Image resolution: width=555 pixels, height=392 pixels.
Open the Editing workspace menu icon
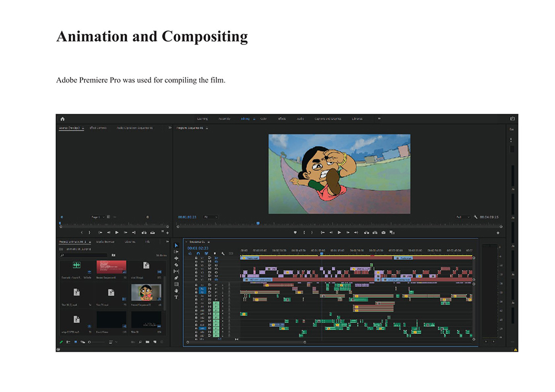click(254, 119)
